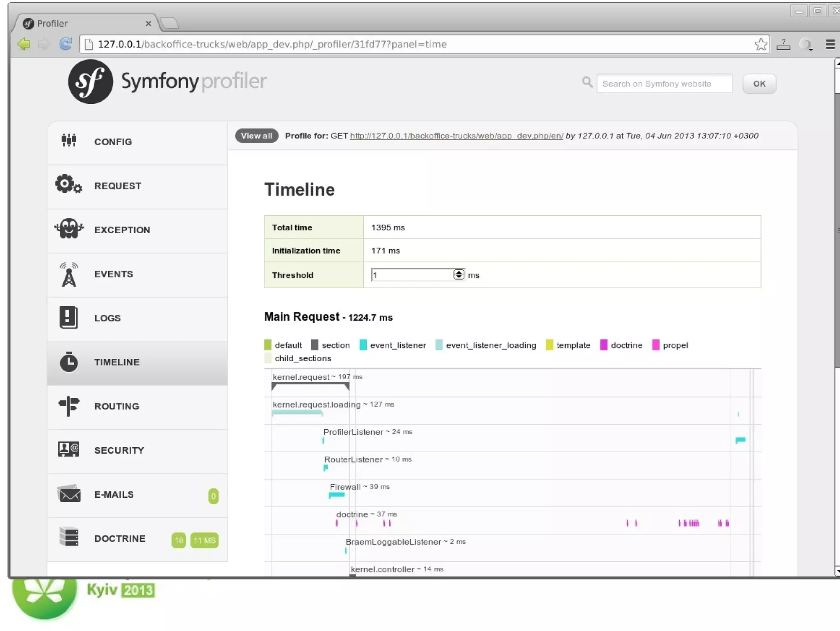This screenshot has width=840, height=631.
Task: Click the Firewall timeline bar
Action: 337,495
